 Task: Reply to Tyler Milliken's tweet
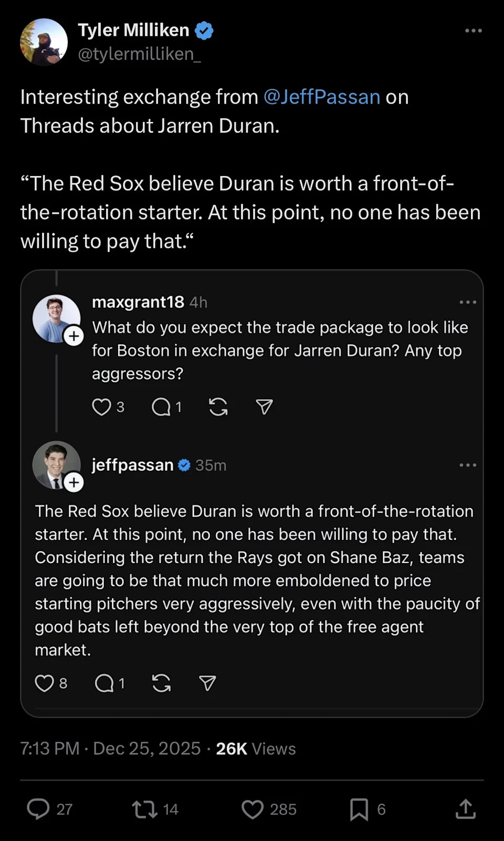tap(38, 809)
